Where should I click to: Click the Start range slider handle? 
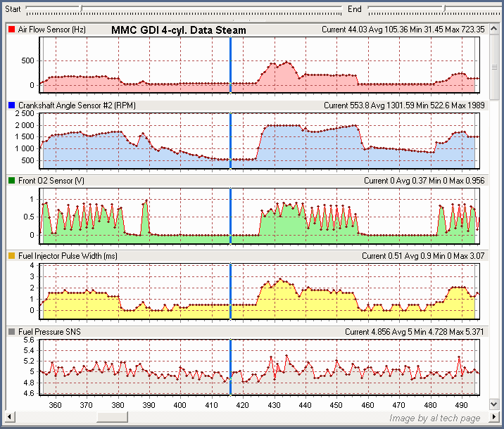(x=80, y=9)
